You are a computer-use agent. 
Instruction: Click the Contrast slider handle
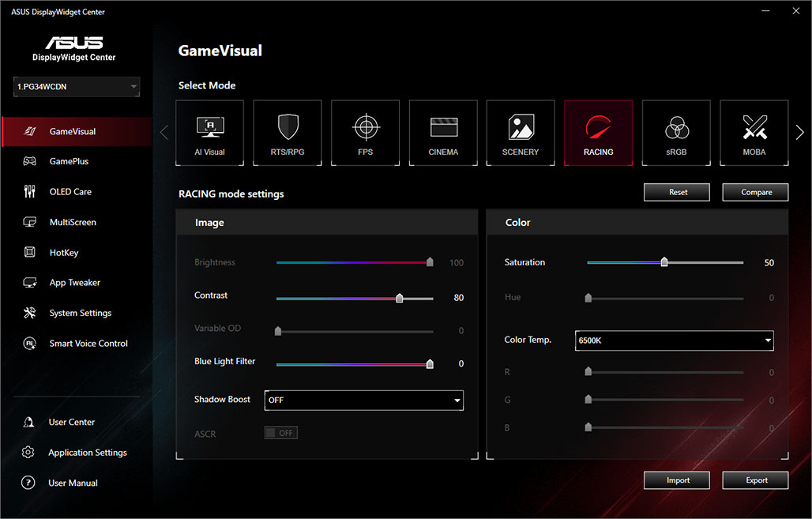[x=400, y=299]
